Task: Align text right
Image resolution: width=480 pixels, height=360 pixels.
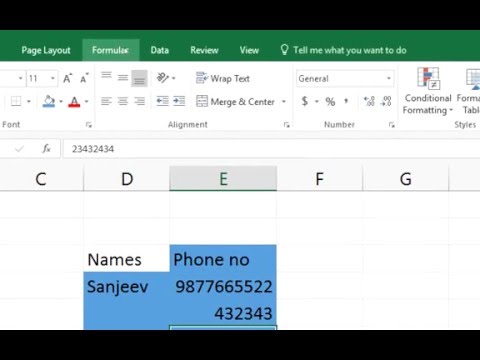Action: pyautogui.click(x=139, y=101)
